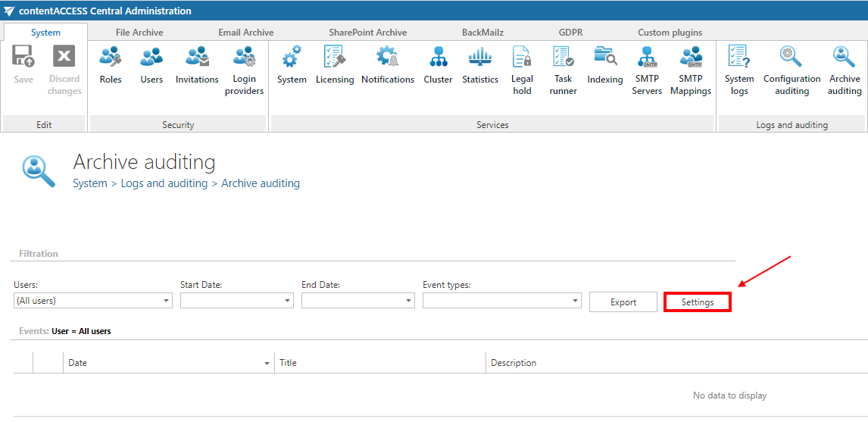Screen dimensions: 868x422
Task: Open the Roles security icon
Action: [x=111, y=65]
